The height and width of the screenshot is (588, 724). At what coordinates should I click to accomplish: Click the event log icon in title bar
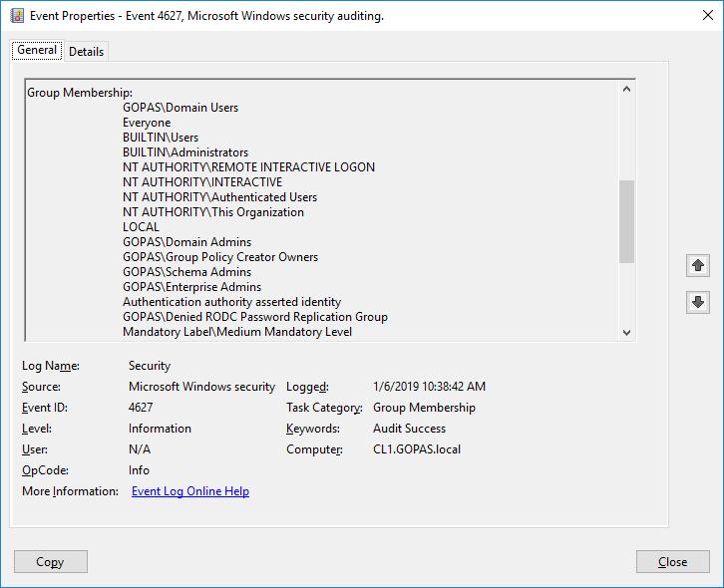(x=17, y=16)
